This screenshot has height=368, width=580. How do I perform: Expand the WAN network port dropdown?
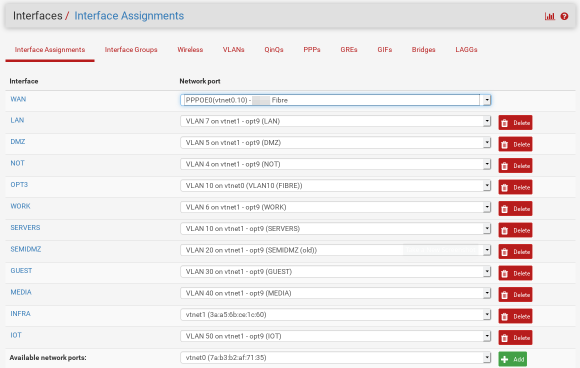335,100
